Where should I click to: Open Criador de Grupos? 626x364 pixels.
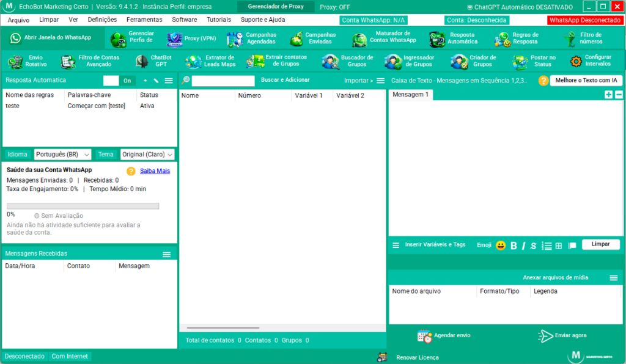[x=474, y=61]
